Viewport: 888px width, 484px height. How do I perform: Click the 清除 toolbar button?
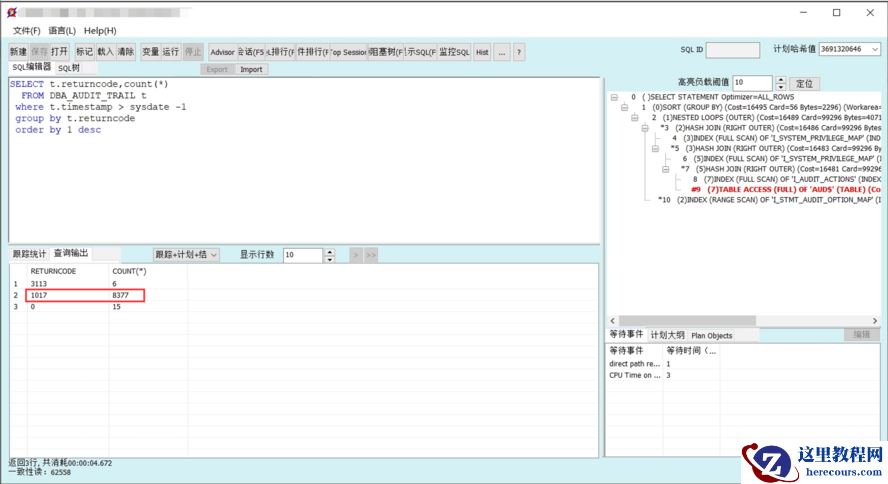[x=126, y=52]
